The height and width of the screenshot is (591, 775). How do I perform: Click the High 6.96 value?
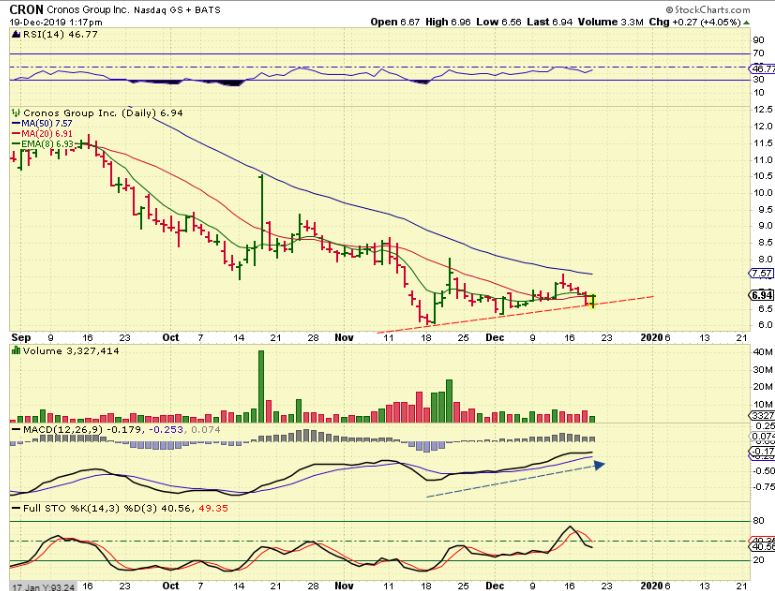[448, 22]
